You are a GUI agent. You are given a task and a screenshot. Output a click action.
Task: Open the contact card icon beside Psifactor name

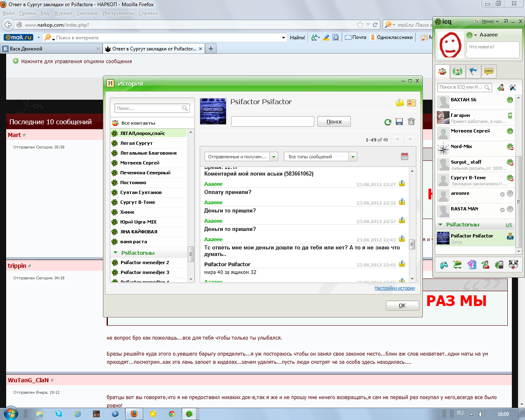click(411, 103)
